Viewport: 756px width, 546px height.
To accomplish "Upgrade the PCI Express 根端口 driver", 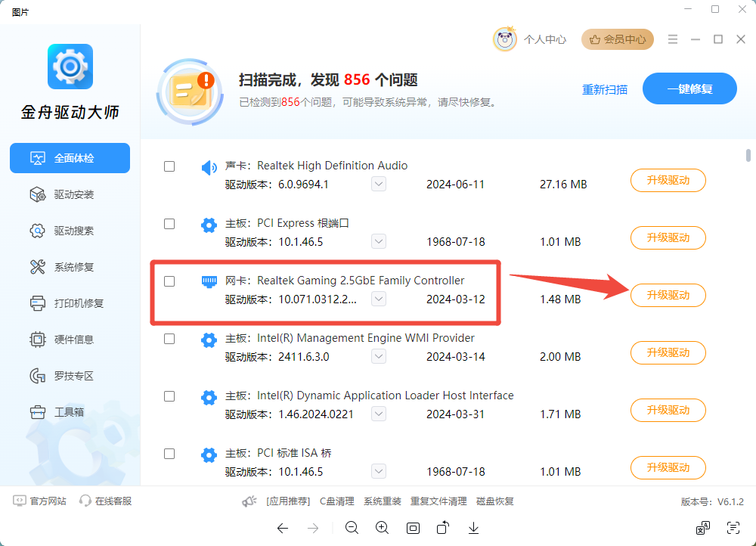I will point(668,237).
